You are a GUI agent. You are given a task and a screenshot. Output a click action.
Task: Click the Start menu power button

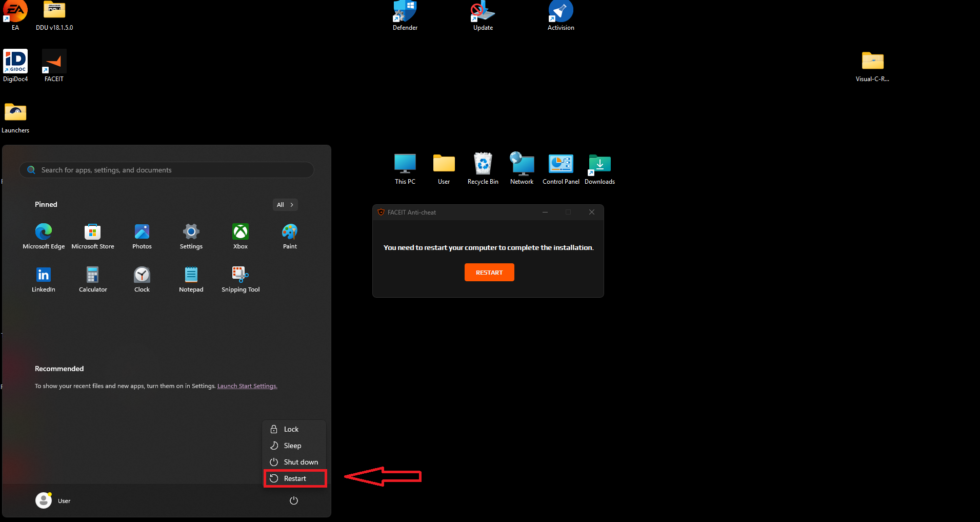[294, 500]
